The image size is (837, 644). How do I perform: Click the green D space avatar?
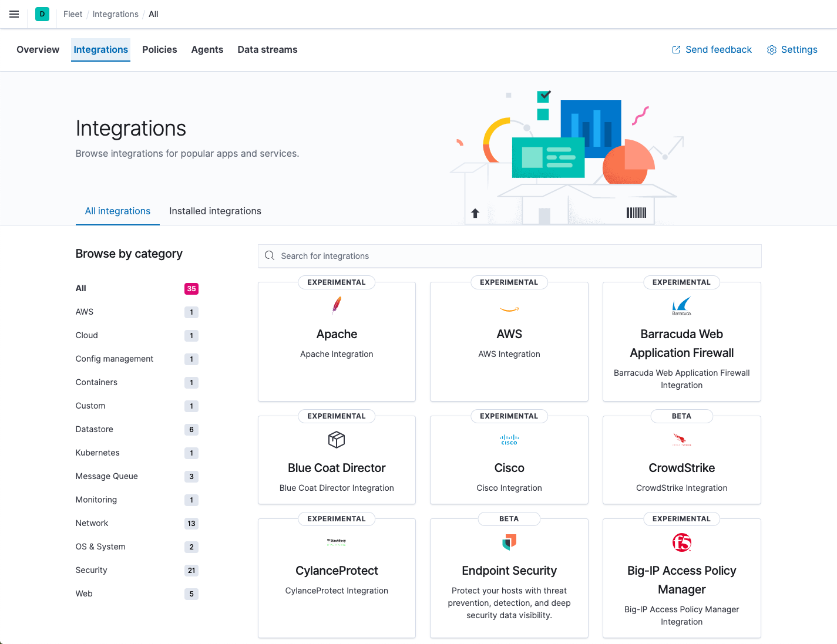pos(42,14)
